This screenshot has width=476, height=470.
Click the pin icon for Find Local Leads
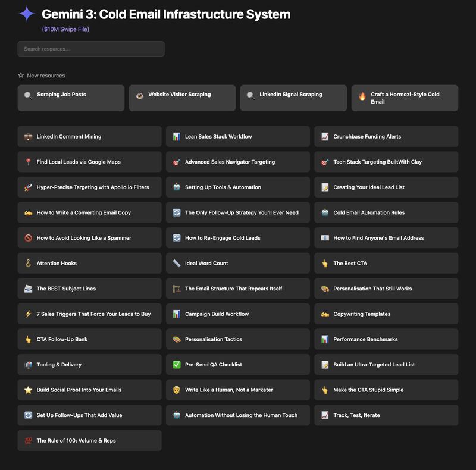click(x=28, y=162)
